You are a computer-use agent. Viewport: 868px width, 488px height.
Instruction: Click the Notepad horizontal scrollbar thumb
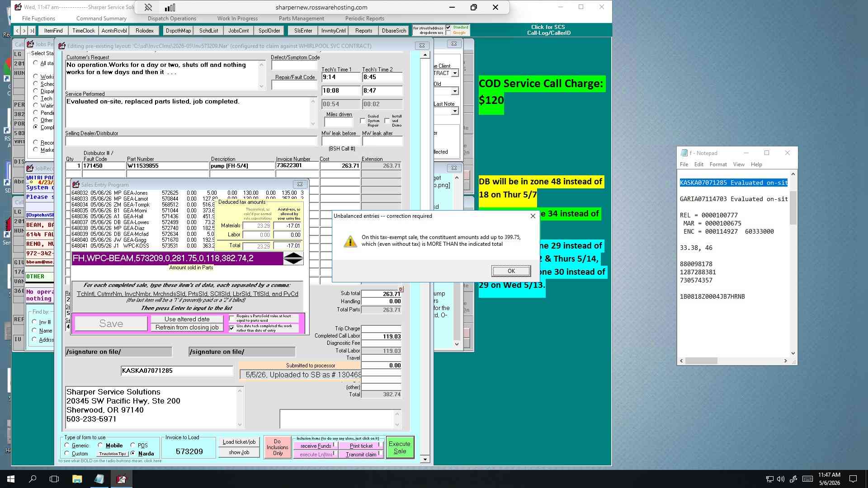[701, 361]
